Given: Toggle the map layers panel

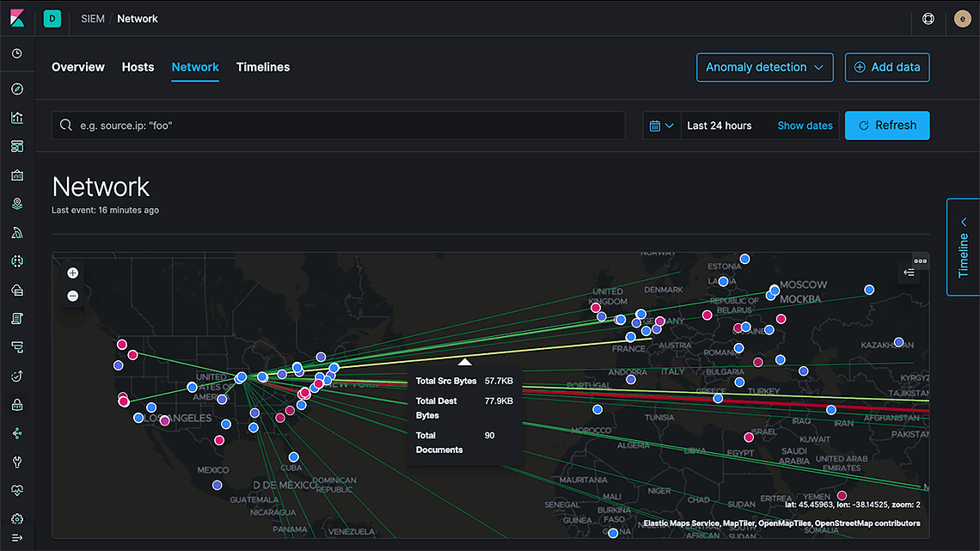Looking at the screenshot, I should (x=909, y=273).
